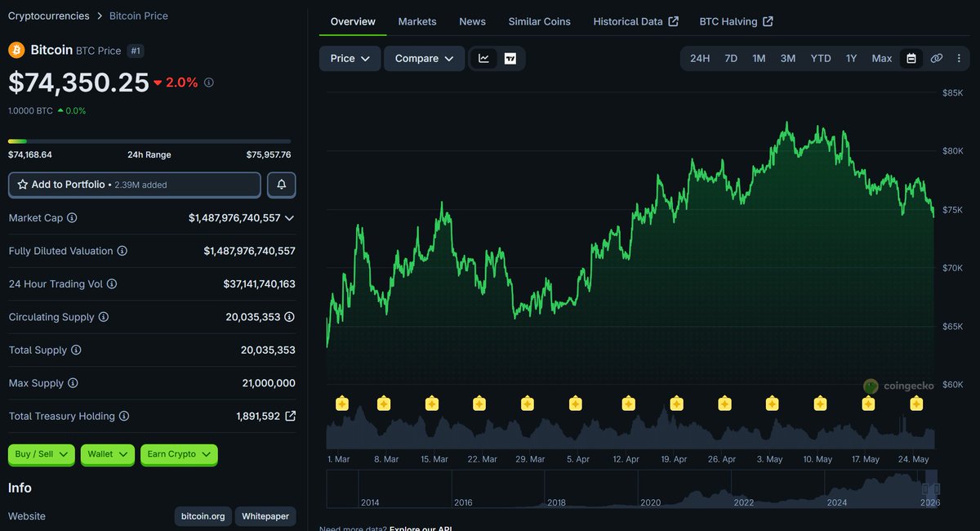This screenshot has height=531, width=980.
Task: Select the Max time range
Action: pyautogui.click(x=882, y=58)
